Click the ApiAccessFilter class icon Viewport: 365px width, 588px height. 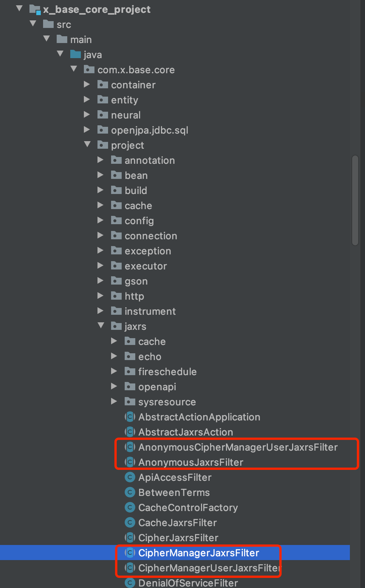[130, 477]
